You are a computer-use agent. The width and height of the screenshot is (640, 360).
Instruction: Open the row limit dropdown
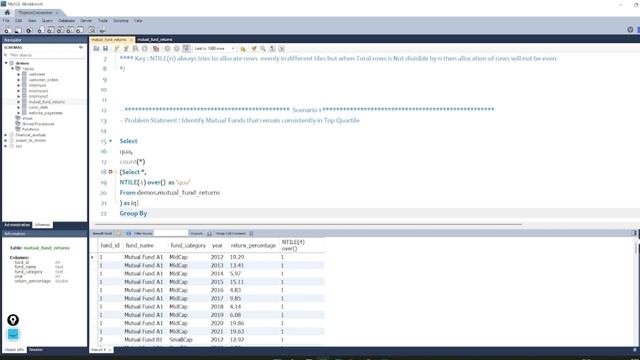(x=214, y=49)
